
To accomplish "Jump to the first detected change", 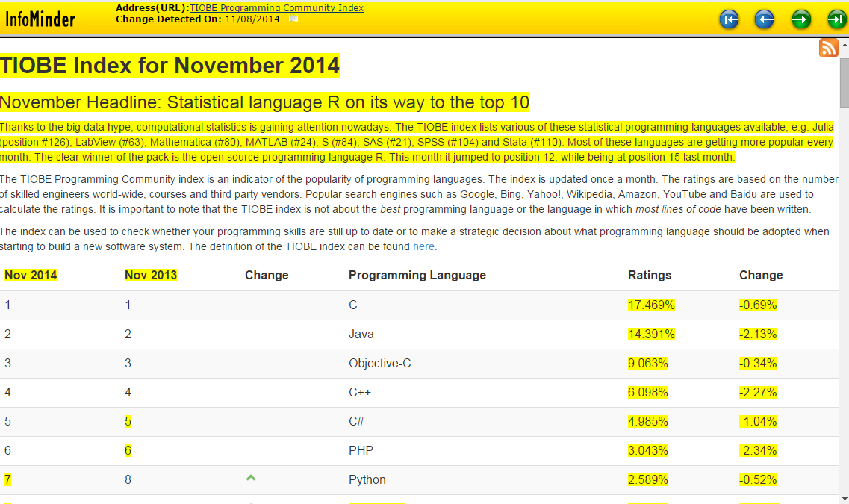I will [x=730, y=20].
